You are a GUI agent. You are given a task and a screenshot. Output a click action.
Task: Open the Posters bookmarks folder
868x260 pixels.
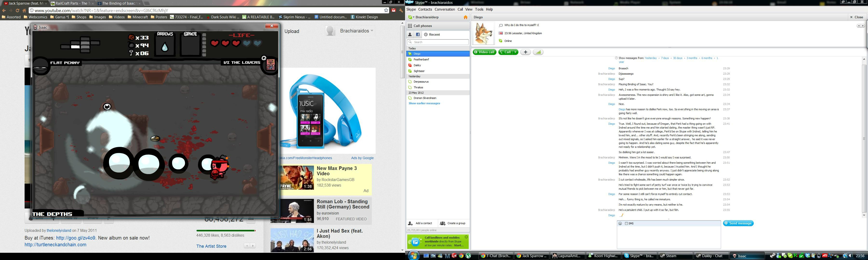(159, 17)
